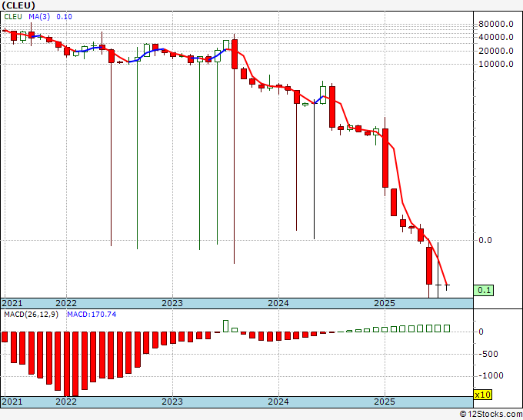Click the MACD(26,12,9) indicator label

31,315
